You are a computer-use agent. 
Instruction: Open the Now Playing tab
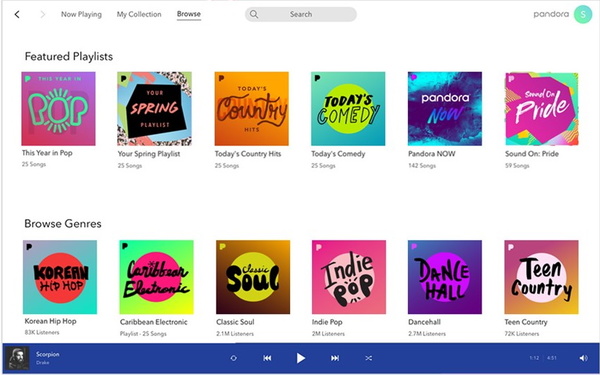[82, 15]
